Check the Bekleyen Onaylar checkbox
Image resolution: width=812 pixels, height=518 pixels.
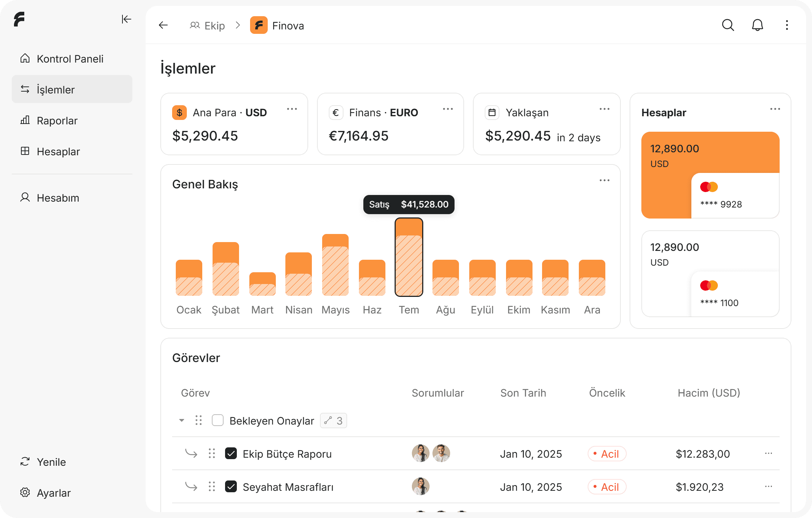click(218, 421)
